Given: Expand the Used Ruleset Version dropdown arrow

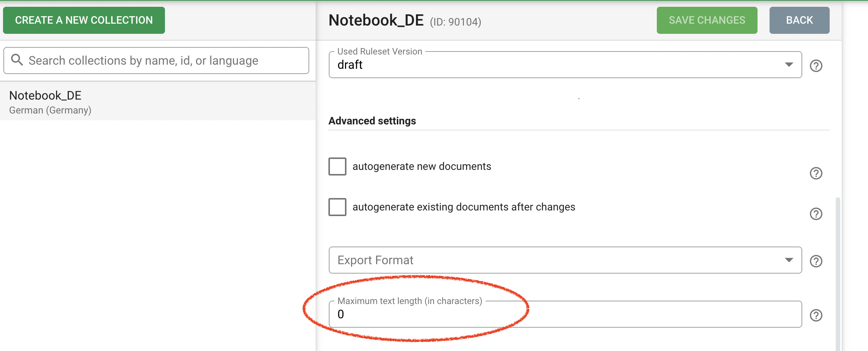Looking at the screenshot, I should (x=790, y=64).
